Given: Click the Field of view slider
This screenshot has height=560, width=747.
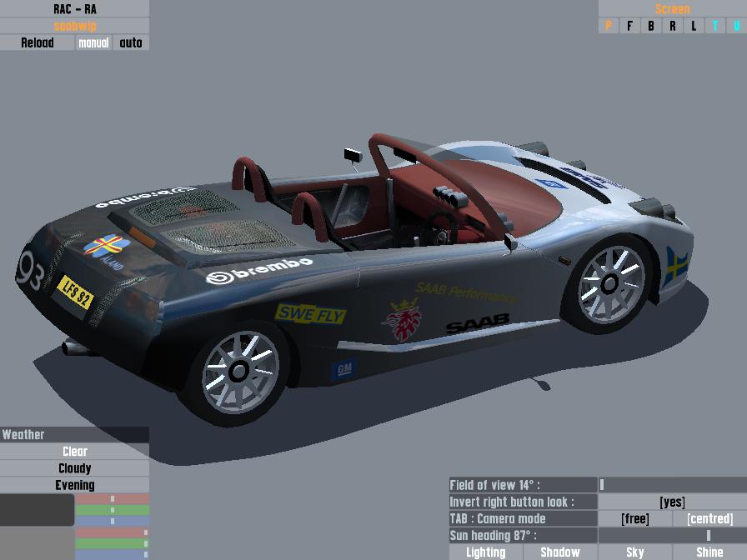Looking at the screenshot, I should pos(672,485).
